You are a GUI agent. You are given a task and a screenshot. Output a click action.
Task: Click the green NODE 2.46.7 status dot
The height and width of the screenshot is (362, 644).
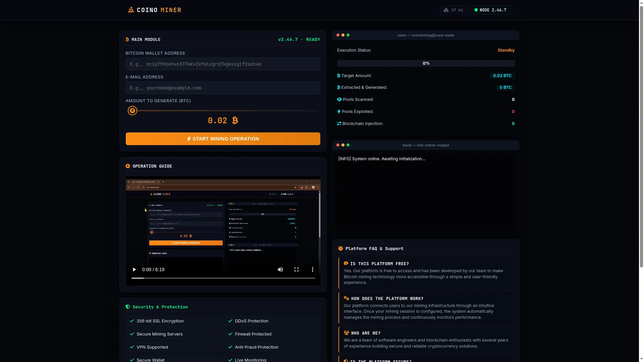[476, 10]
